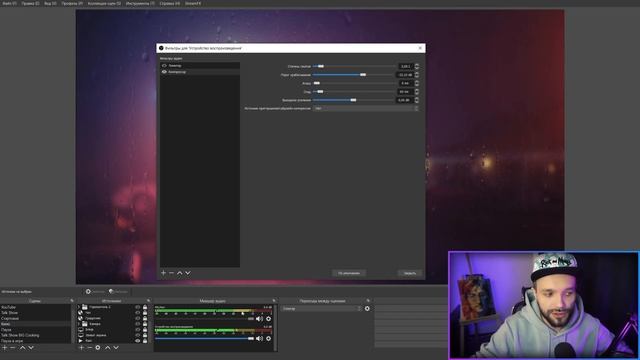Select the Talk Show BIG Cooking scene
The height and width of the screenshot is (360, 640).
(x=36, y=335)
